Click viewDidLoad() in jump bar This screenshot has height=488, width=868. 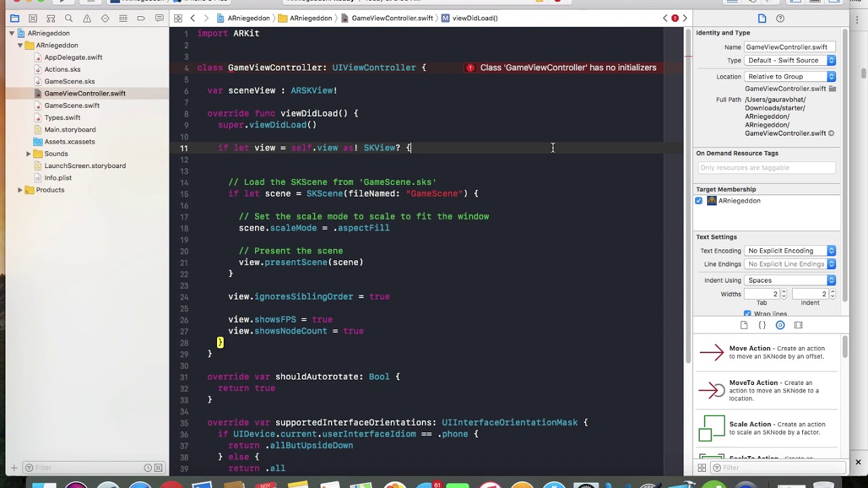(x=469, y=18)
